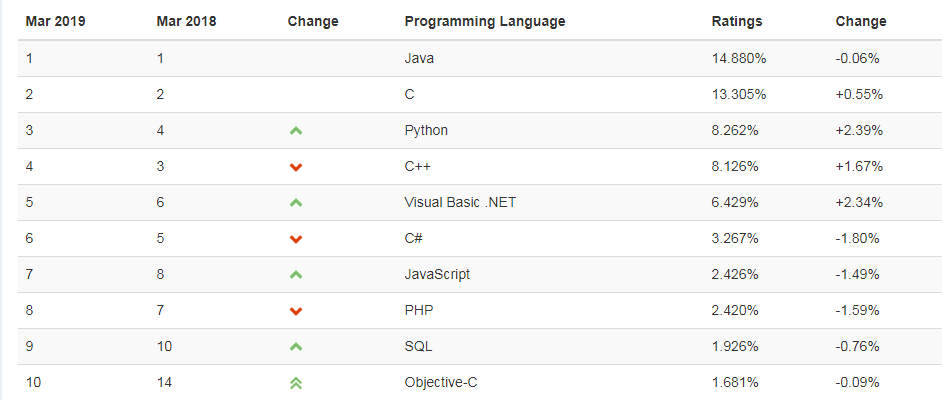Click the 1.926% rating for SQL

tap(735, 347)
